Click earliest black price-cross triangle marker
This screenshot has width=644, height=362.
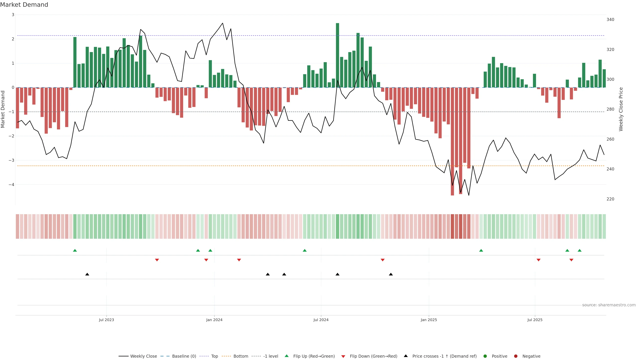point(87,274)
